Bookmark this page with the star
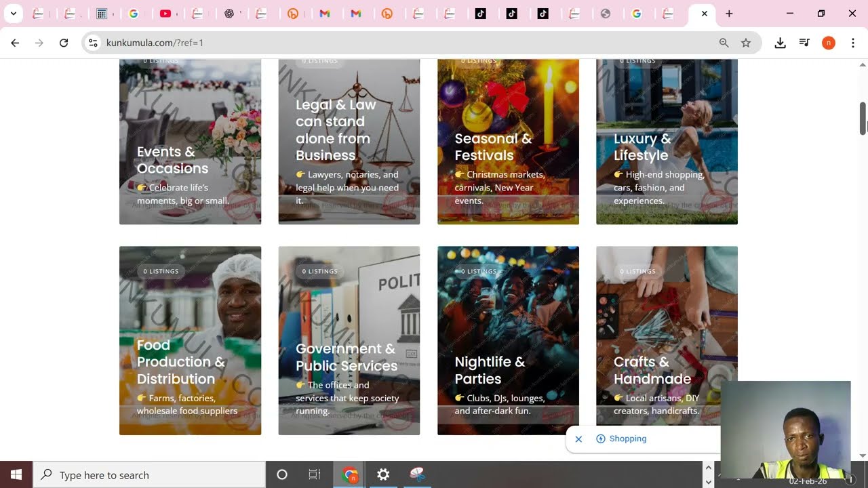 pyautogui.click(x=746, y=43)
